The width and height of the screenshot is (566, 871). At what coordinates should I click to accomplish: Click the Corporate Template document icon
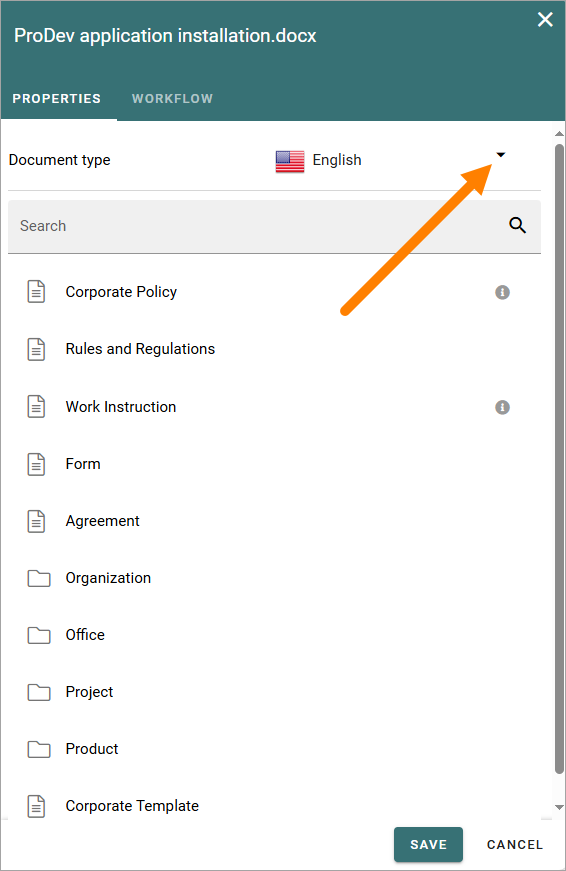coord(37,807)
